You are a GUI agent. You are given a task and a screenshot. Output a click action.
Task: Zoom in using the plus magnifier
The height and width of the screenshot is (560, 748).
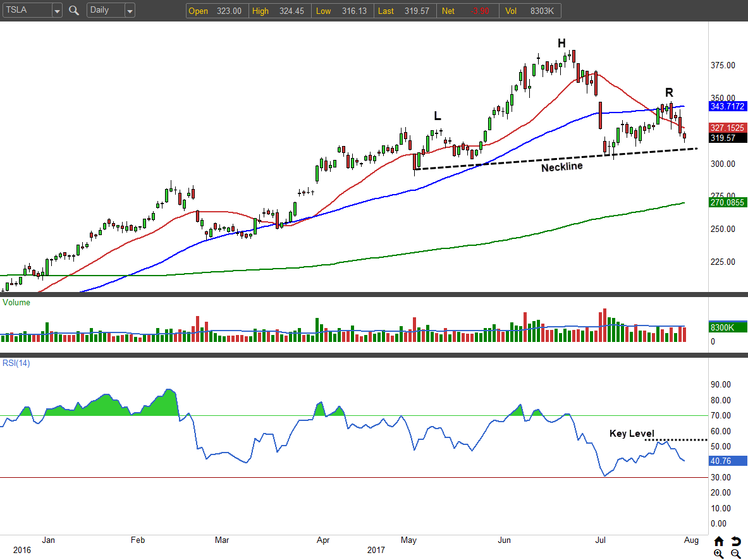[719, 554]
